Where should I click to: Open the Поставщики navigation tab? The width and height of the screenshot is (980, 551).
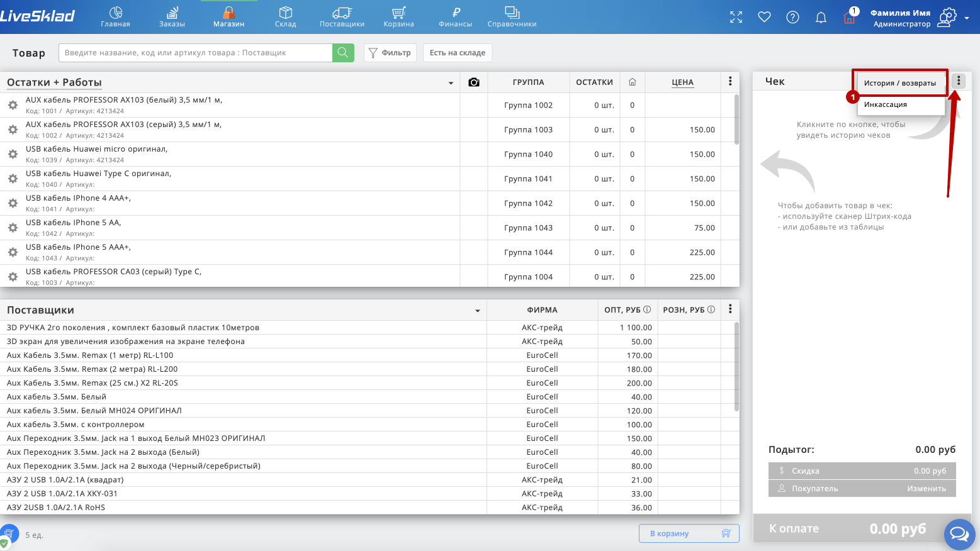click(x=342, y=17)
